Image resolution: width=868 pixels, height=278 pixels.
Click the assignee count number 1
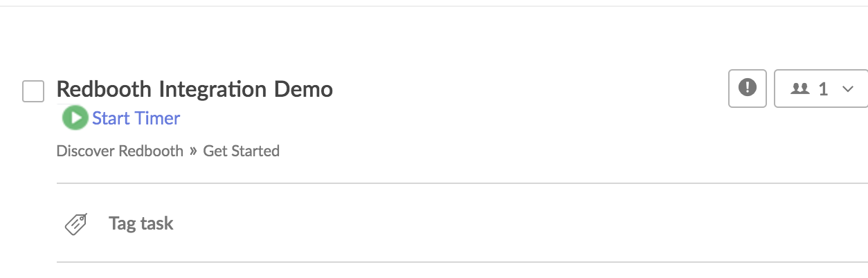click(x=823, y=89)
